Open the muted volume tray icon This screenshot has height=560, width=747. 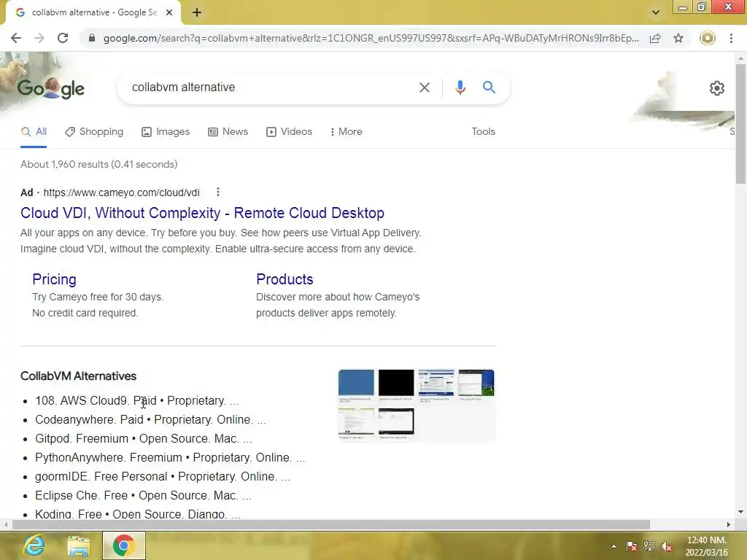(x=667, y=547)
